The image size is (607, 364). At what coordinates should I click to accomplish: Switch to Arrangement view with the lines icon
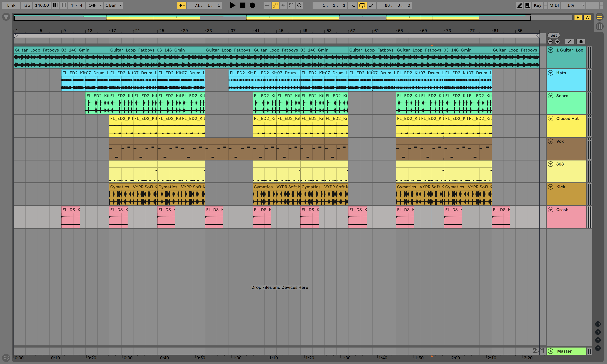coord(599,17)
